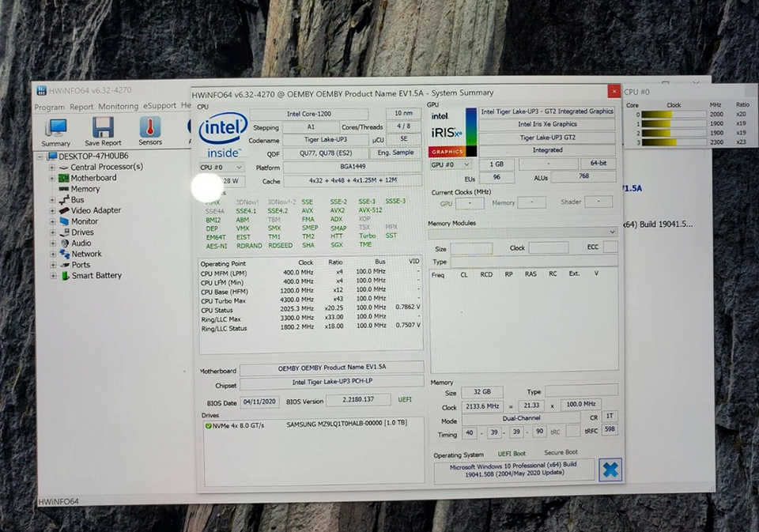Viewport: 759px width, 532px height.
Task: Click the Secure Boot label
Action: tap(561, 452)
